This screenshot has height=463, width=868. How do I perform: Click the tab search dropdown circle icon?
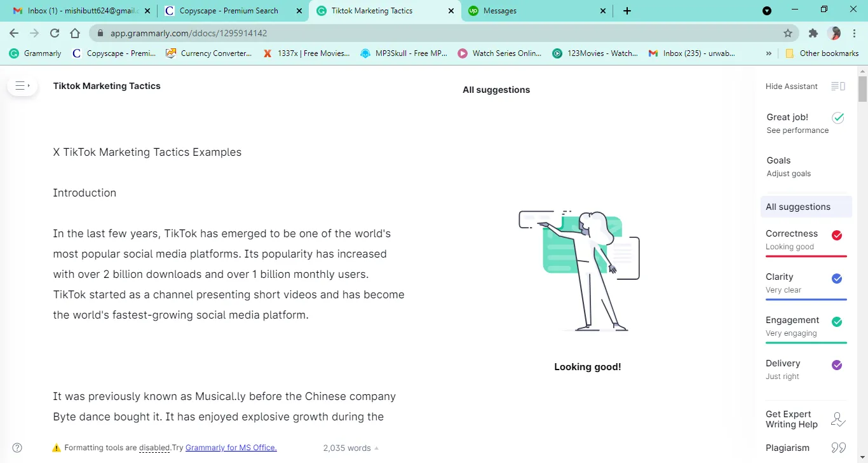pos(767,11)
